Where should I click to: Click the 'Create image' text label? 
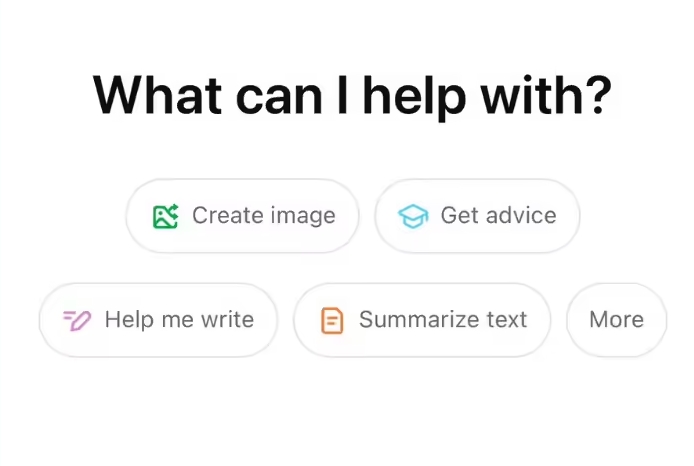264,216
